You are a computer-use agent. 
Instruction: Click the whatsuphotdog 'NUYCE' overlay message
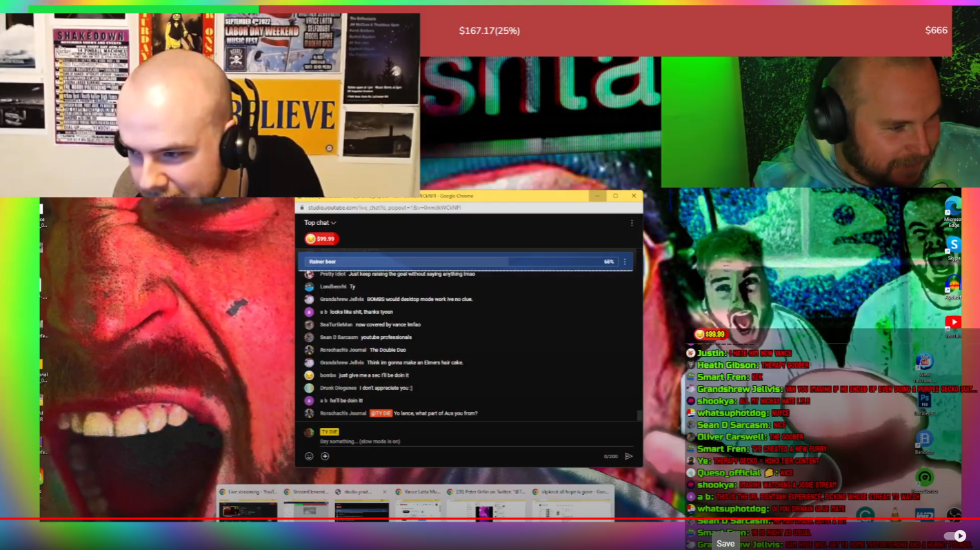(x=737, y=413)
